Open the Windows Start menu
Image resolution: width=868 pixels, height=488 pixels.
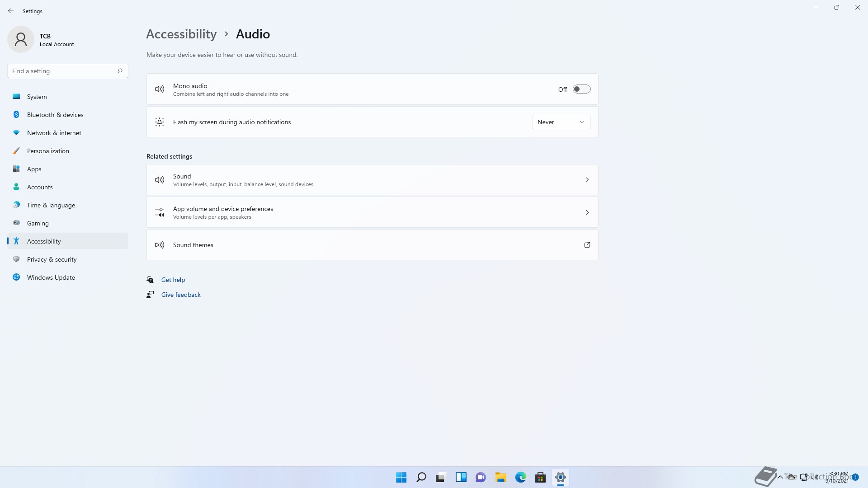pos(401,477)
